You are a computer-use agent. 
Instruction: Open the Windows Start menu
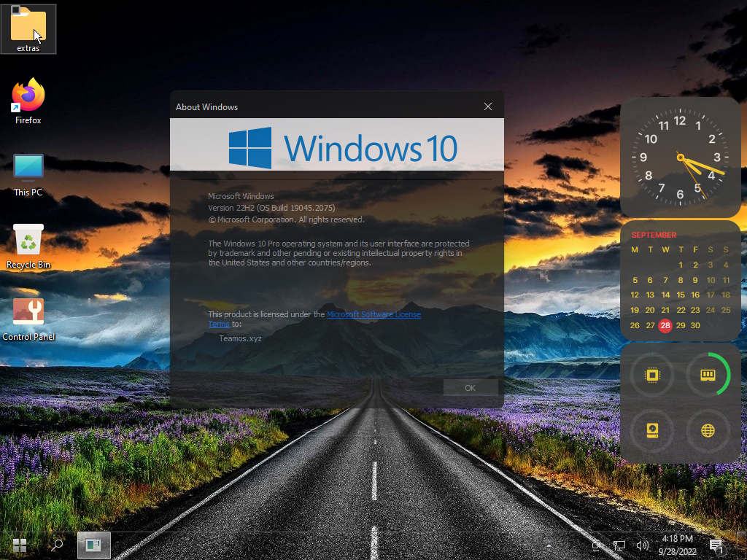(x=20, y=545)
